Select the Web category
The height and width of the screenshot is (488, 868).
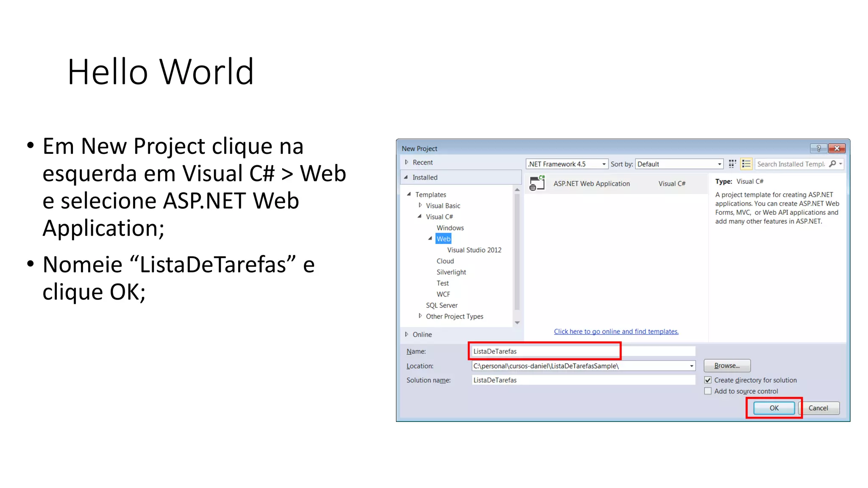tap(443, 239)
